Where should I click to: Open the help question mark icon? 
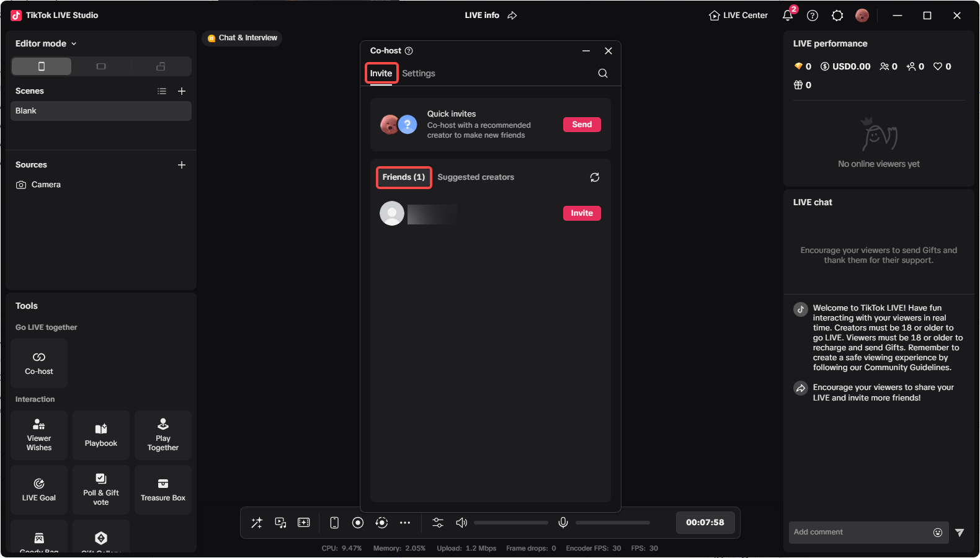813,15
